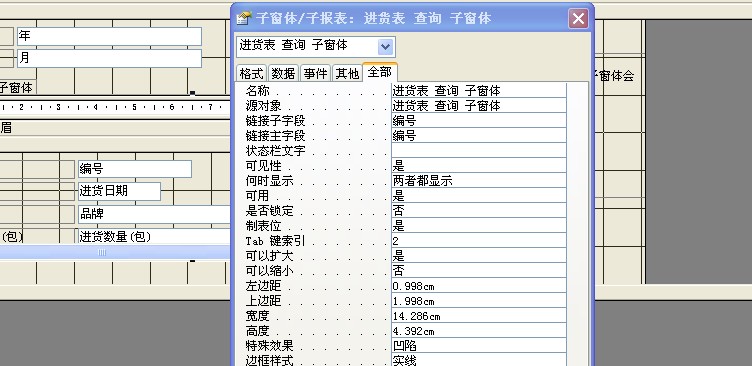Click the Tab 键索引 property label

tap(275, 241)
